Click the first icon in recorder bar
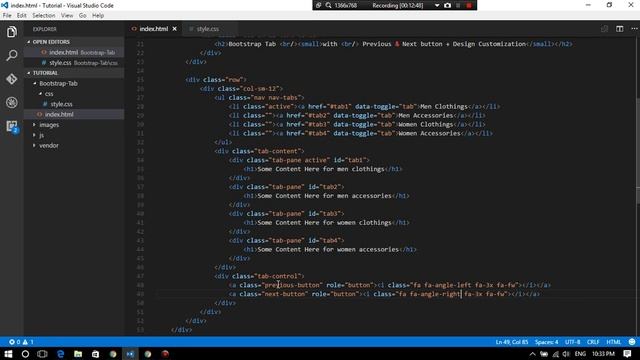The image size is (640, 360). coord(318,5)
